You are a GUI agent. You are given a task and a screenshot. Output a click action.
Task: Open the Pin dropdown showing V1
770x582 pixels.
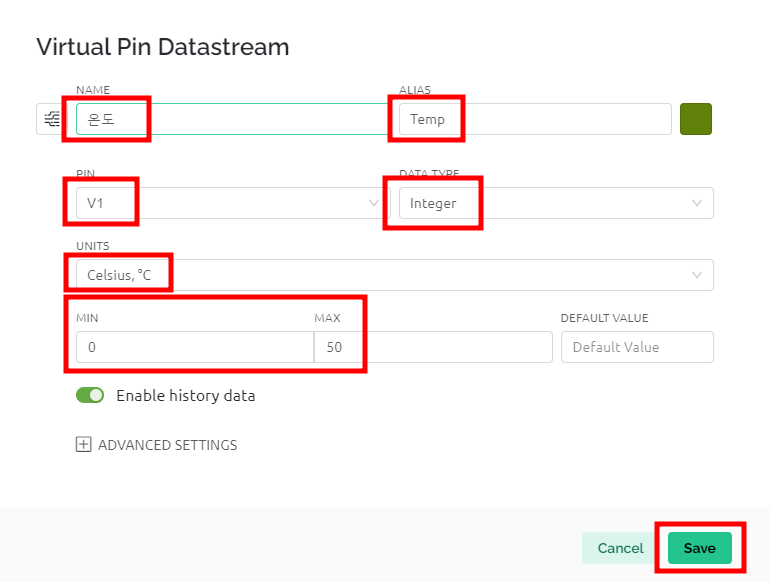click(x=233, y=203)
